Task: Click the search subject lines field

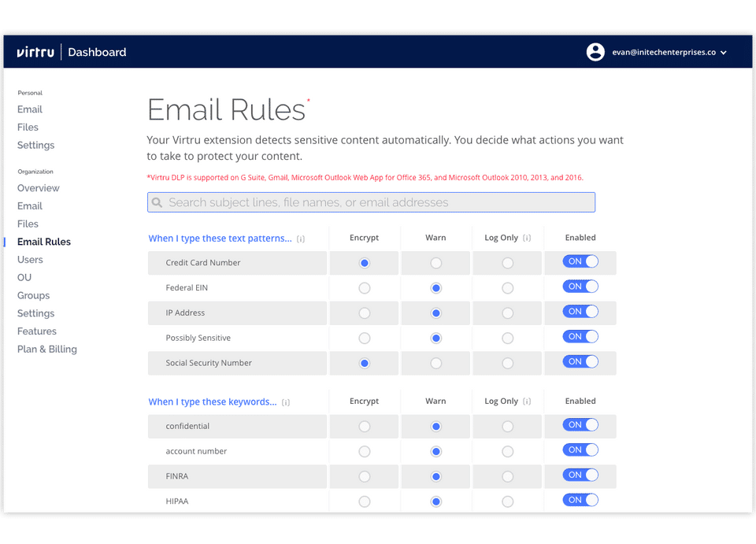Action: coord(371,202)
